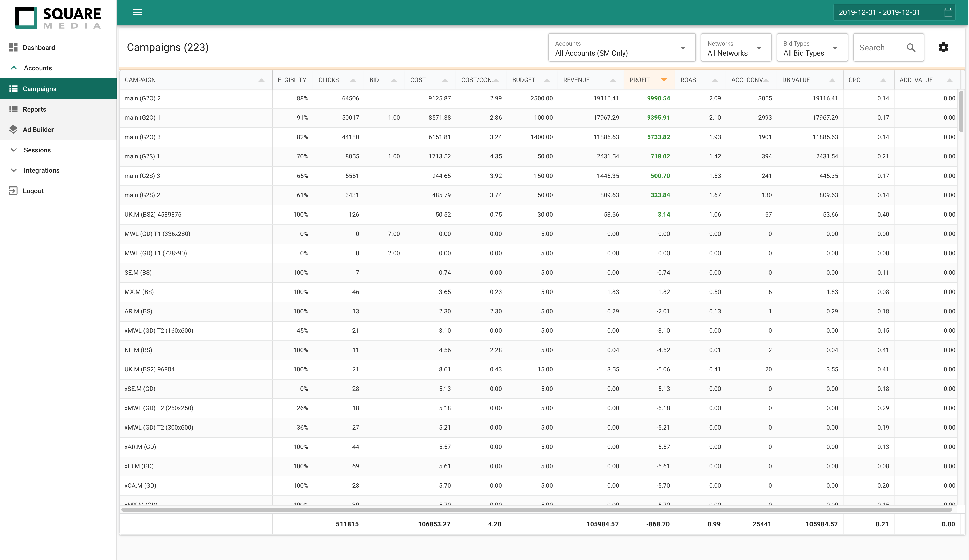This screenshot has width=969, height=560.
Task: Open the Bid Types dropdown
Action: pyautogui.click(x=812, y=48)
